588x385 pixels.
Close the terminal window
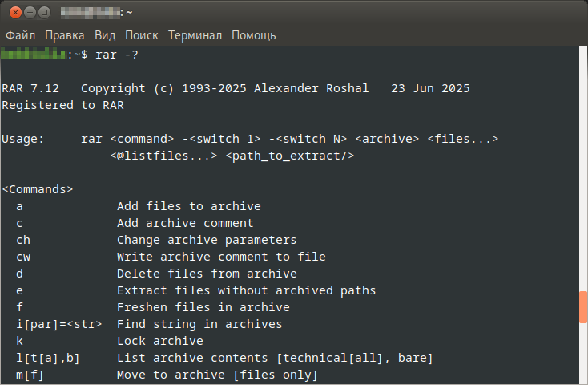(x=12, y=12)
